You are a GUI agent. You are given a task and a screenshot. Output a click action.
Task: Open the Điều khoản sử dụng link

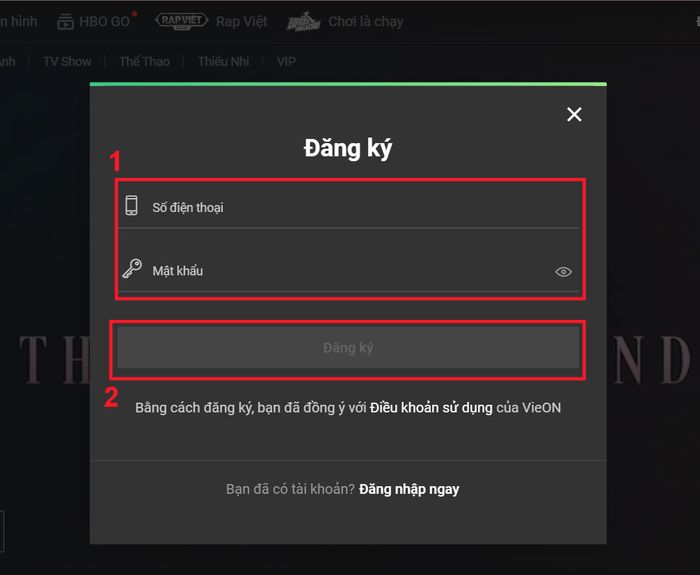click(x=431, y=408)
